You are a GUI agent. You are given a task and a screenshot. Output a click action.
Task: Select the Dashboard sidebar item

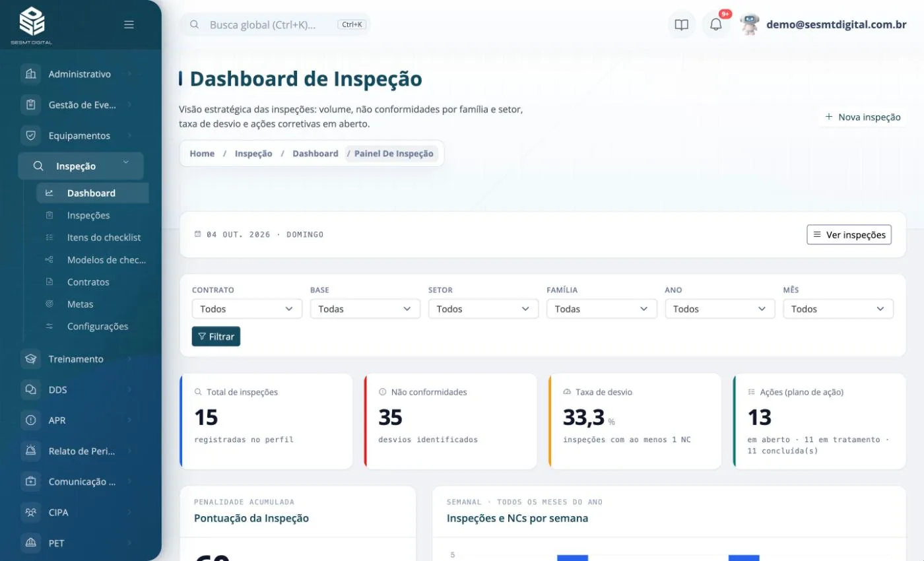point(92,193)
